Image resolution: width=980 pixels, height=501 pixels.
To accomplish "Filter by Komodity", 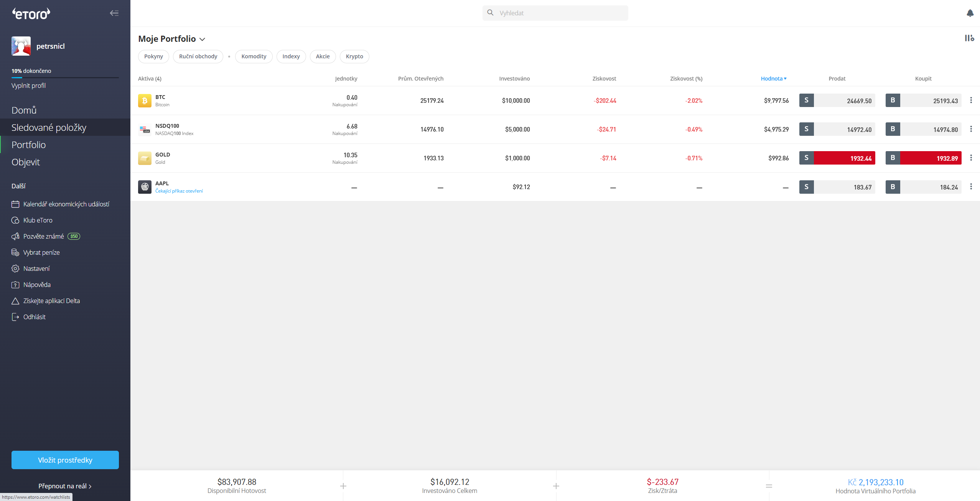I will [254, 56].
